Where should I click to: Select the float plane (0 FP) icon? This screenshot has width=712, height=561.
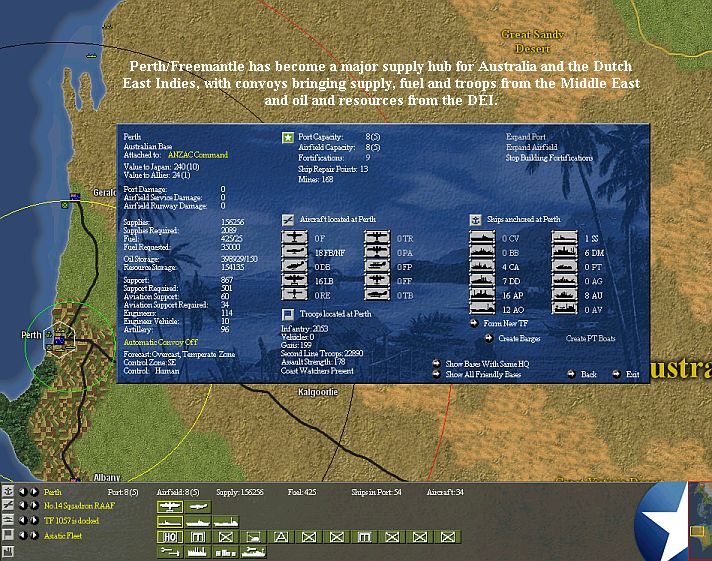[x=377, y=266]
